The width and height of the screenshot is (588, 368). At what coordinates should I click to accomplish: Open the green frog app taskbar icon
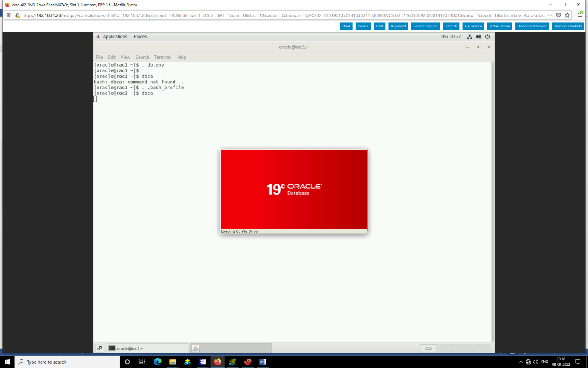point(233,362)
